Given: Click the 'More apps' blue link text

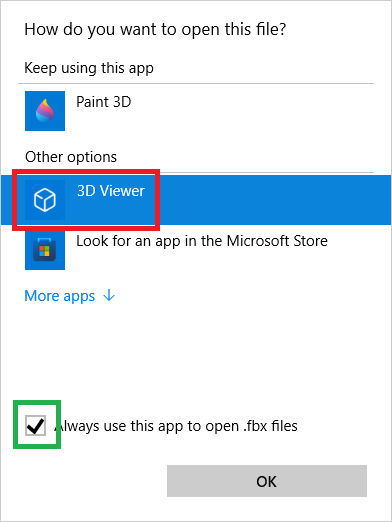Looking at the screenshot, I should click(x=60, y=296).
